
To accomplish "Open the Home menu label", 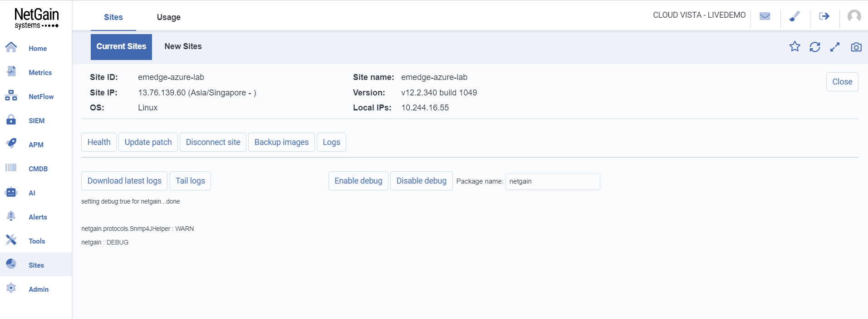I will point(38,49).
